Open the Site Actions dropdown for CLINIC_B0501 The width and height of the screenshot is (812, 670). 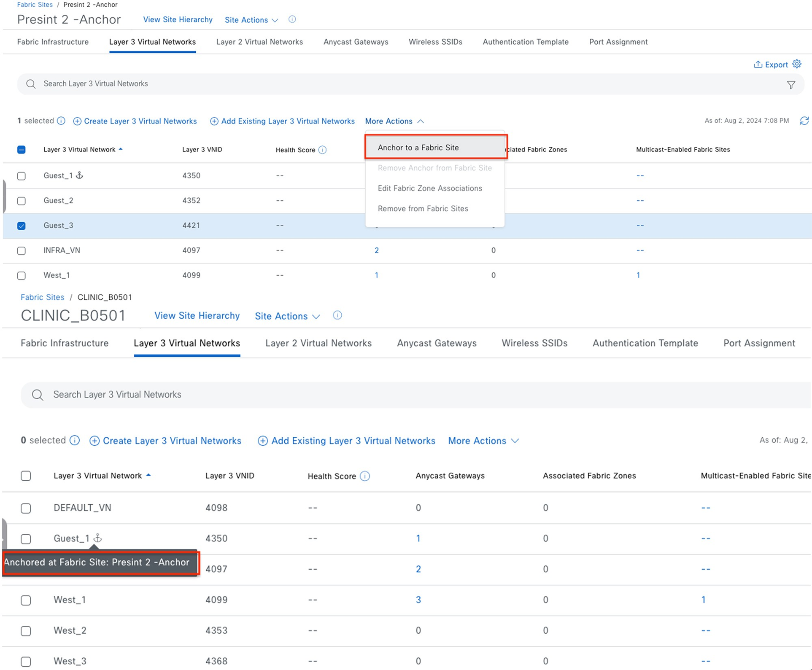pos(287,316)
